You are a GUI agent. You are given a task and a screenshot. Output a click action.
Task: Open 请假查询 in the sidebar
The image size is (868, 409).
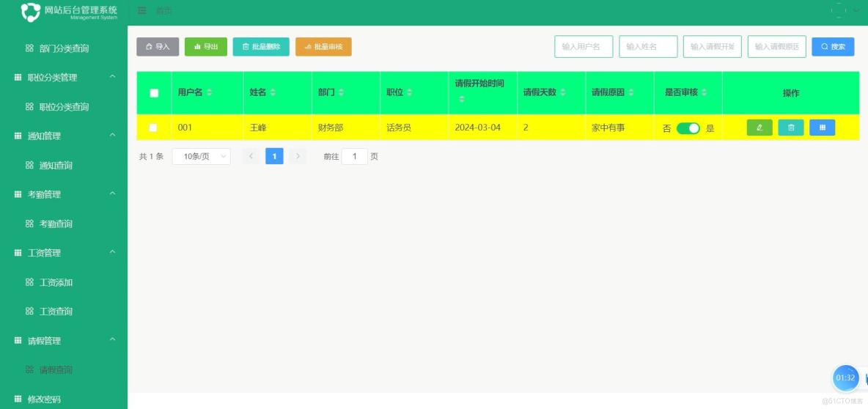click(64, 370)
